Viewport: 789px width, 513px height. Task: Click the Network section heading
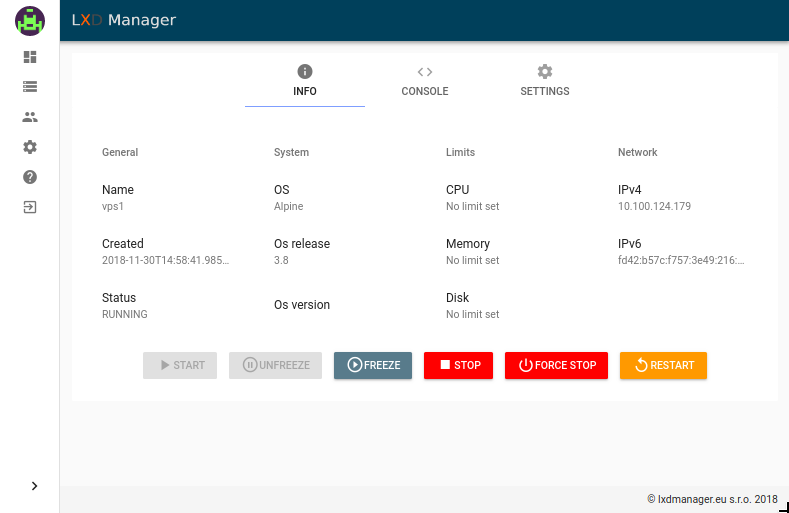coord(638,152)
